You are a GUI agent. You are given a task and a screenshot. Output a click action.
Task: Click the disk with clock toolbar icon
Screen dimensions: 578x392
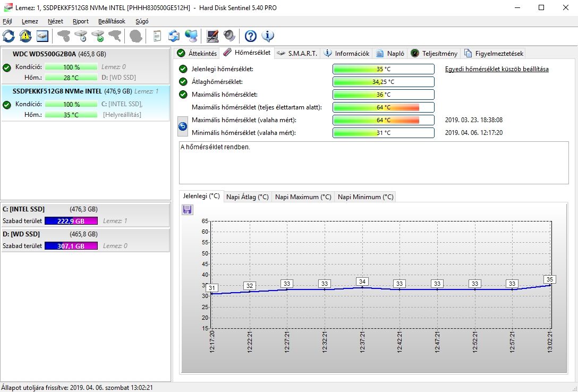[81, 36]
